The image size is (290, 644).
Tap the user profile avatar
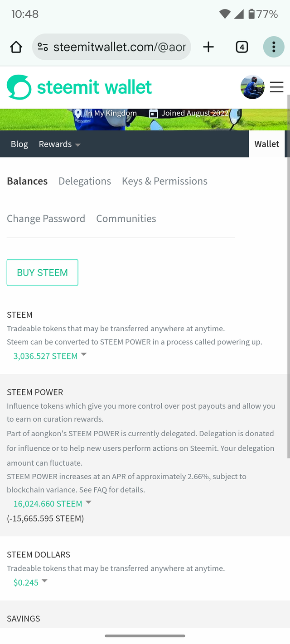click(252, 87)
